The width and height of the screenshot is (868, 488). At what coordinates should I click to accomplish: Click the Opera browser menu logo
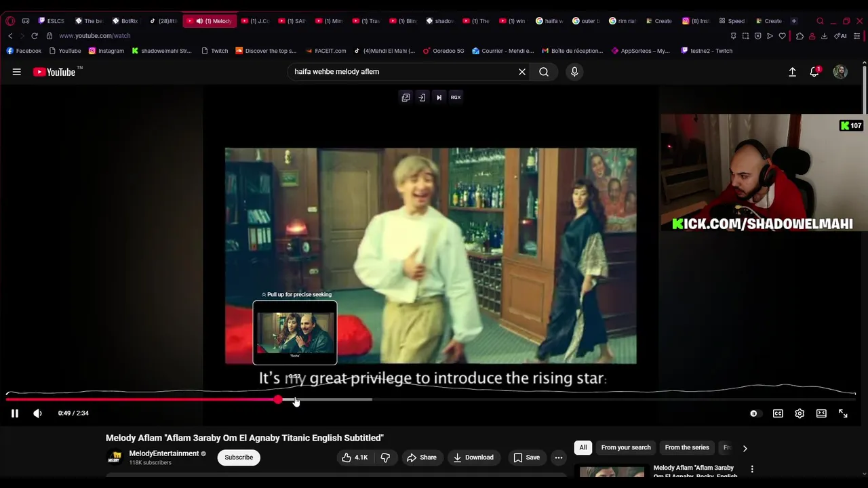9,21
